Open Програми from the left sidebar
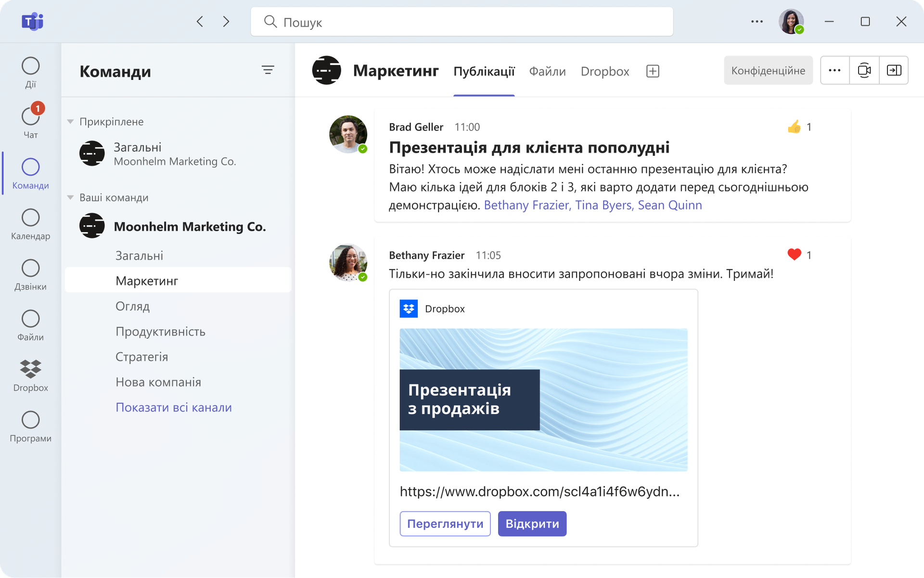924x578 pixels. pos(30,424)
